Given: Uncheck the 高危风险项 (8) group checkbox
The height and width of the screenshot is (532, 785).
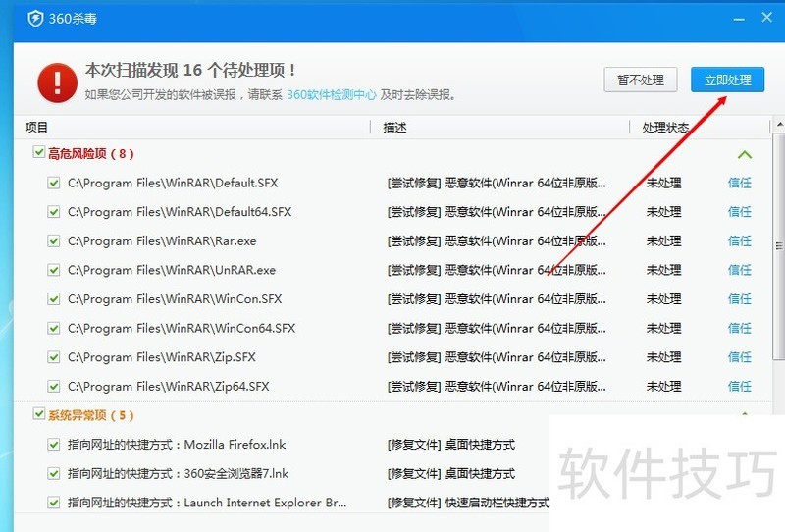Looking at the screenshot, I should click(x=38, y=151).
